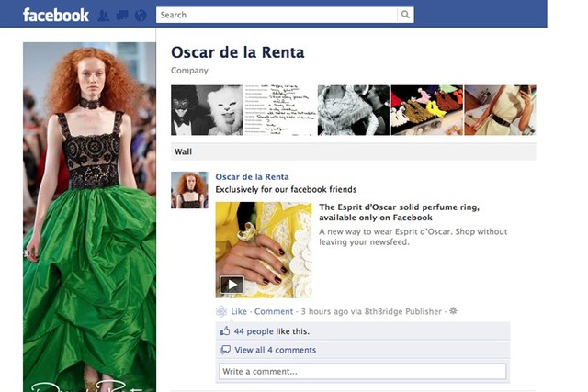588x392 pixels.
Task: Click the Facebook logo
Action: click(x=55, y=16)
